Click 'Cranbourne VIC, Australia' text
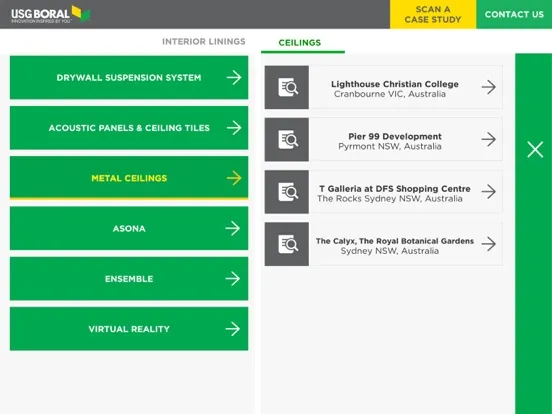The width and height of the screenshot is (552, 414). (390, 94)
